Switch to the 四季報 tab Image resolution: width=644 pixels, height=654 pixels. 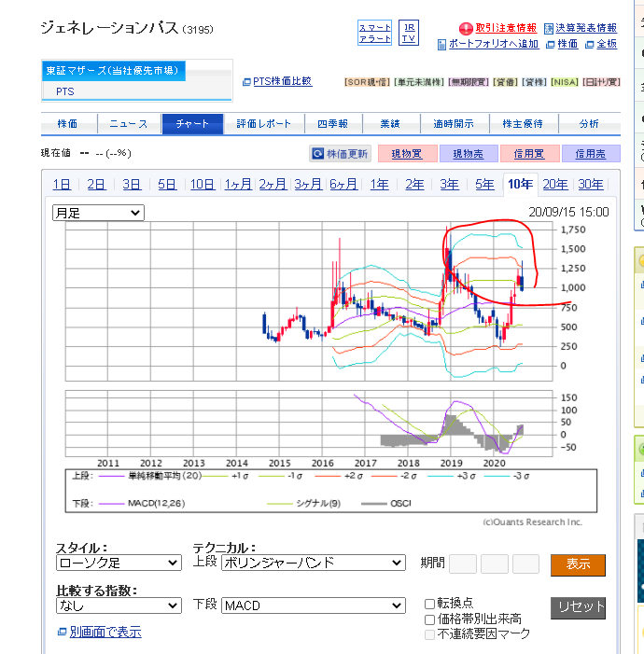[x=332, y=124]
